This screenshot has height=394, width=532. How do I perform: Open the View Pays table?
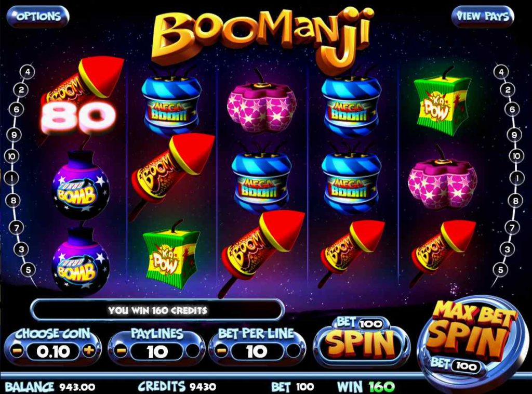(482, 16)
